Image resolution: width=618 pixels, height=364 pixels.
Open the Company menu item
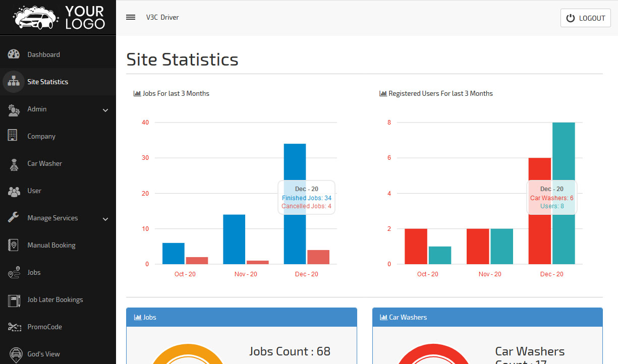point(58,136)
